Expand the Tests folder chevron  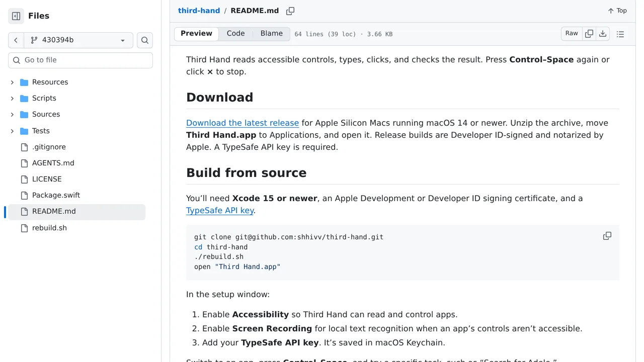[12, 131]
